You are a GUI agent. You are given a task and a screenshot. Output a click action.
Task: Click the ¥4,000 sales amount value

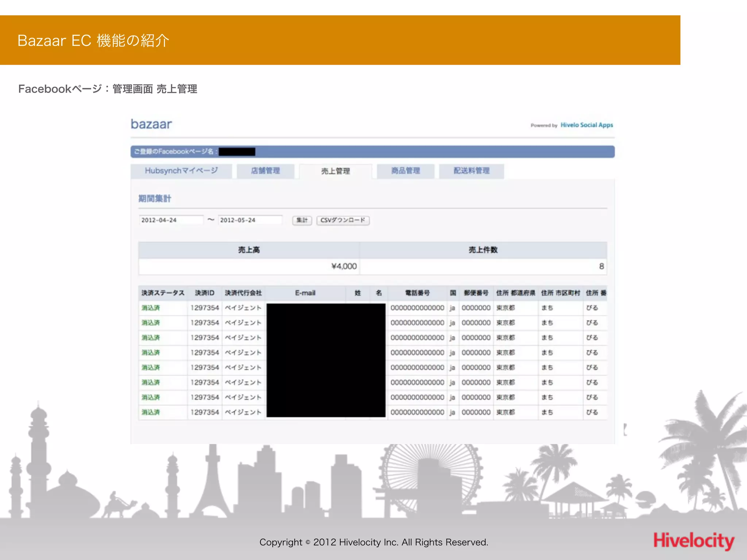tap(344, 267)
